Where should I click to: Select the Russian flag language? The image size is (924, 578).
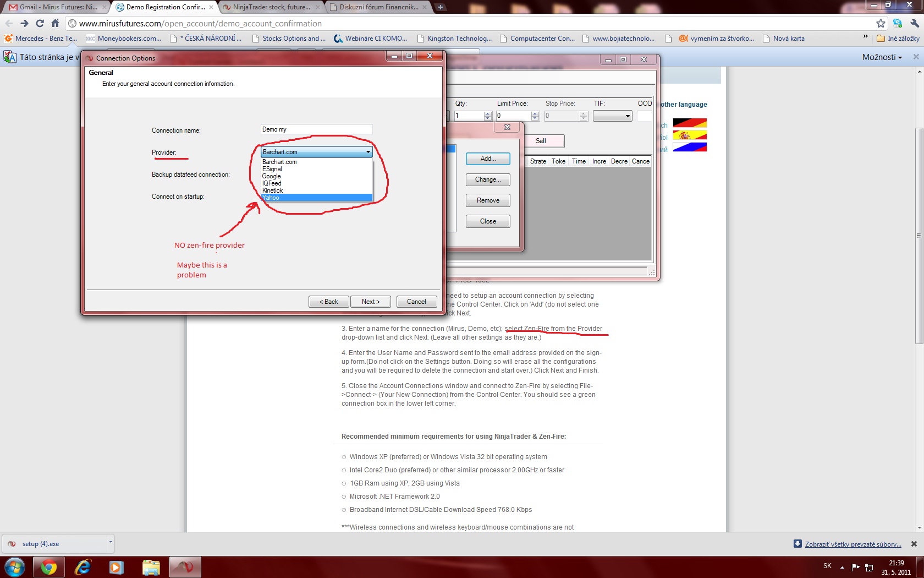coord(690,147)
